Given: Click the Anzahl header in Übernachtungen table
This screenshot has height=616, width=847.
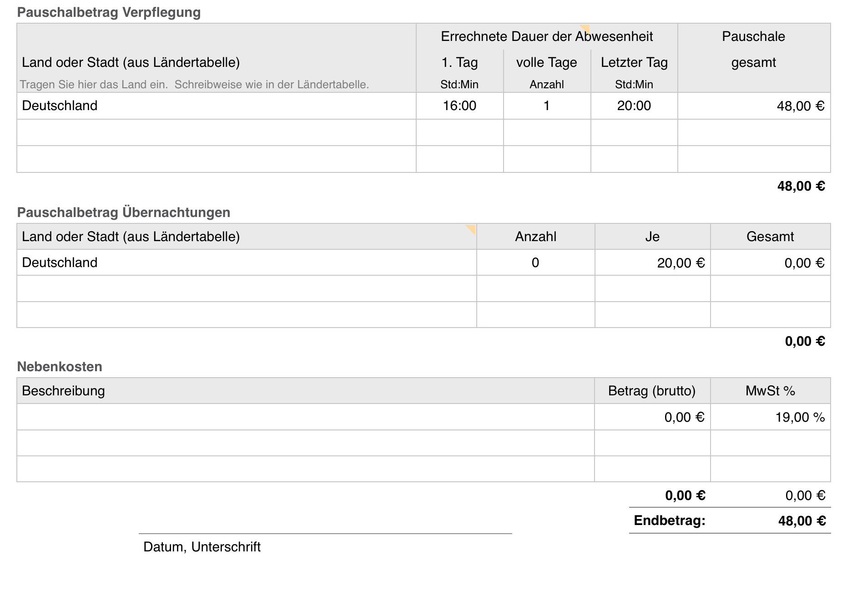Looking at the screenshot, I should (x=536, y=237).
